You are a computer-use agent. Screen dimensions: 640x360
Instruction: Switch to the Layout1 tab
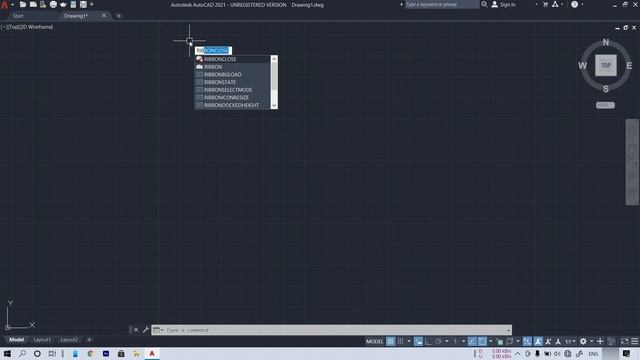(42, 340)
